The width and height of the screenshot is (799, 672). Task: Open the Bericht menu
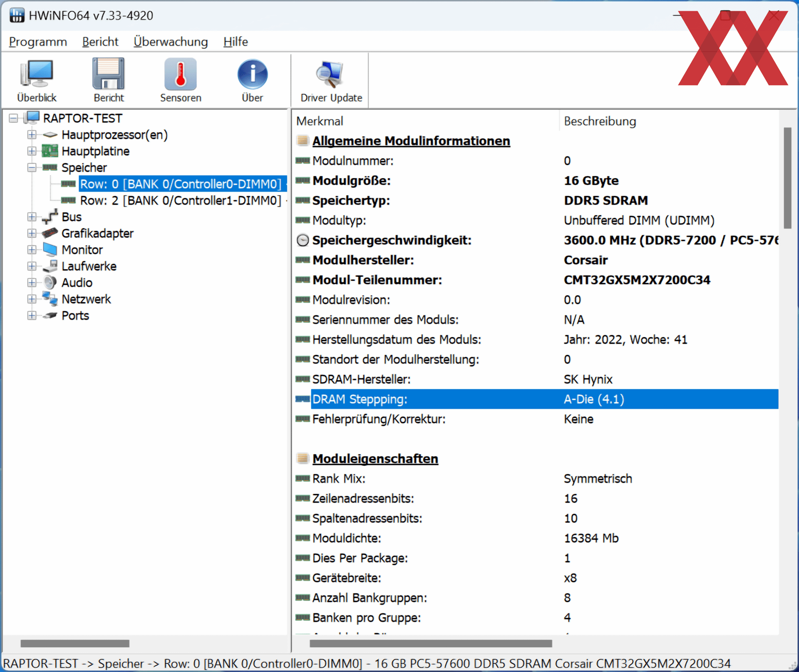100,42
